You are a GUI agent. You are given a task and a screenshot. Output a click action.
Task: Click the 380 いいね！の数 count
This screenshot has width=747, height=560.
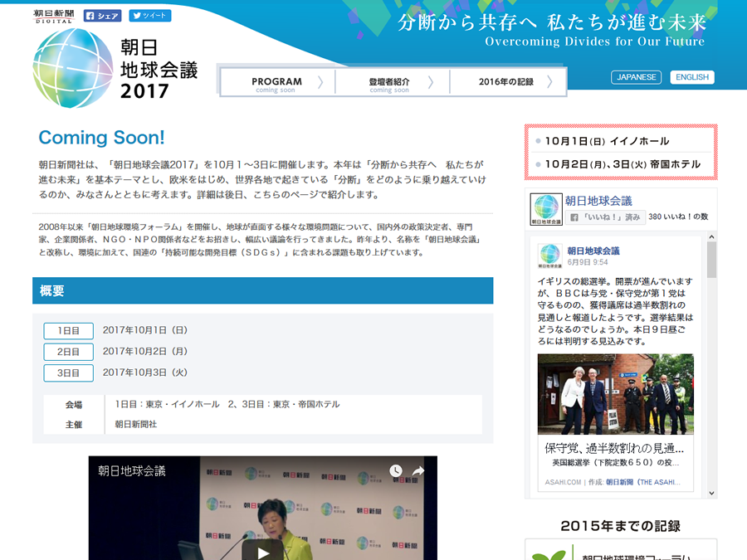pos(678,217)
